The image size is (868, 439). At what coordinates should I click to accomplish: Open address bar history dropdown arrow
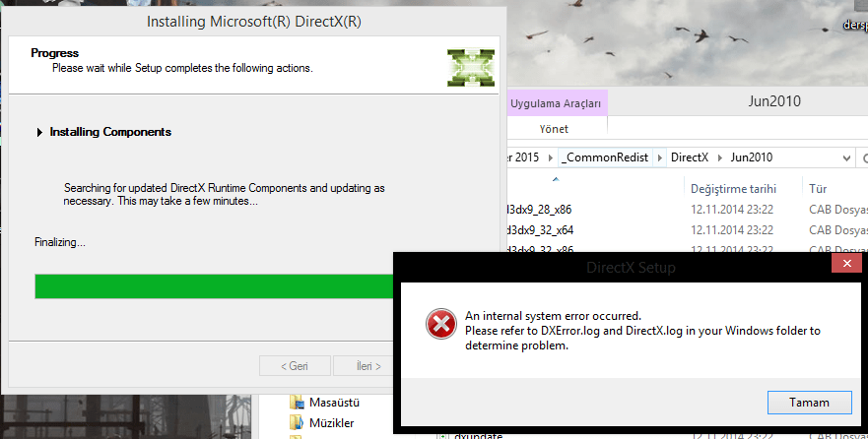846,158
